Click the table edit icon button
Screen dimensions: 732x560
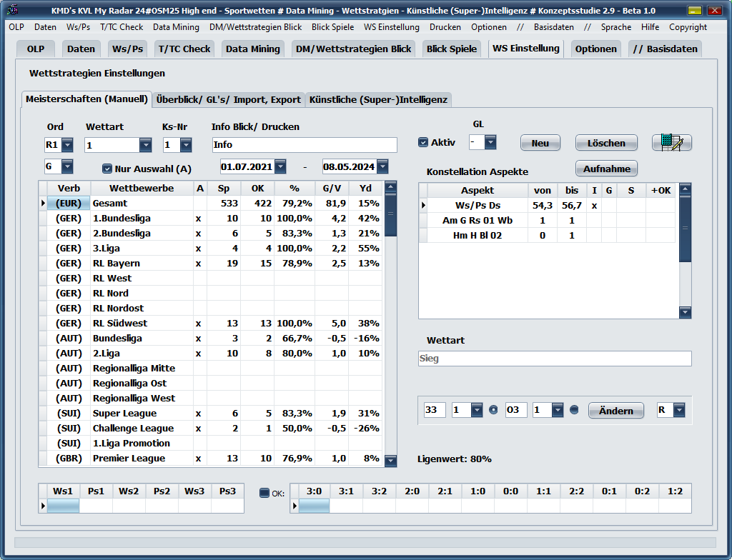(671, 143)
